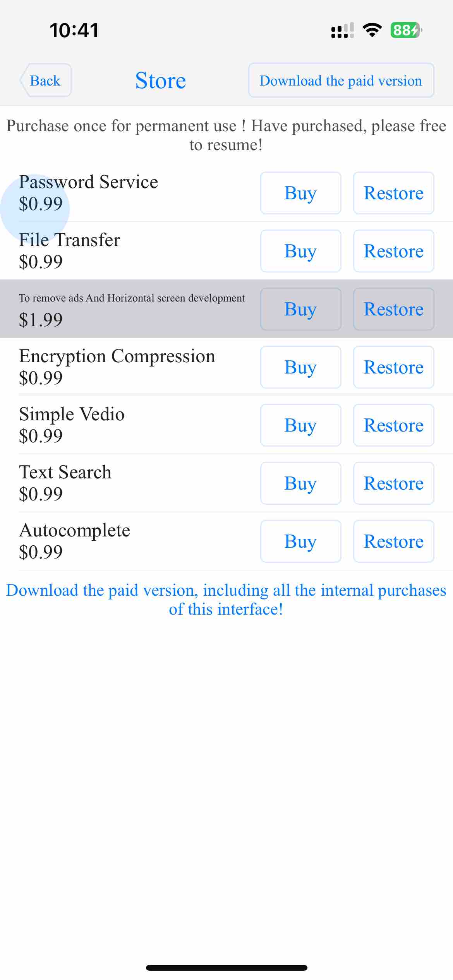Restore the Simple Vedio purchase
Image resolution: width=453 pixels, height=980 pixels.
[x=393, y=425]
